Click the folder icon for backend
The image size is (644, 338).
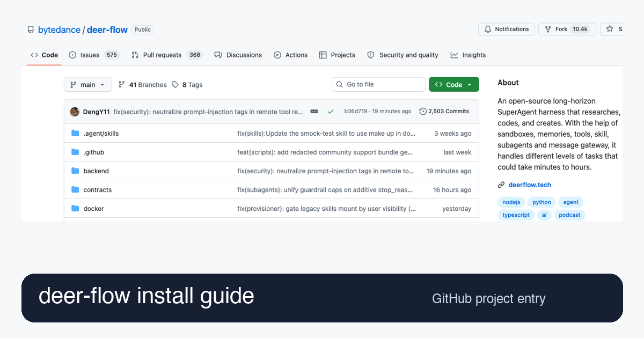75,171
